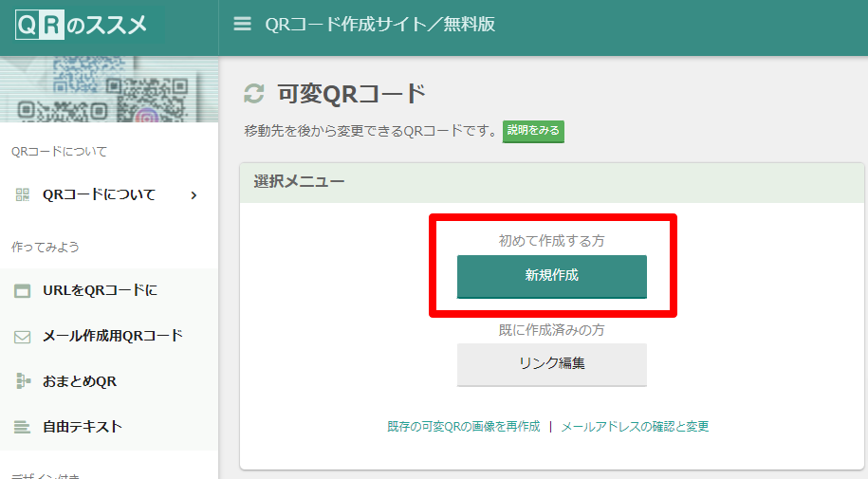Viewport: 868px width, 479px height.
Task: Click the text lines icon for 自由テキスト
Action: coord(23,427)
